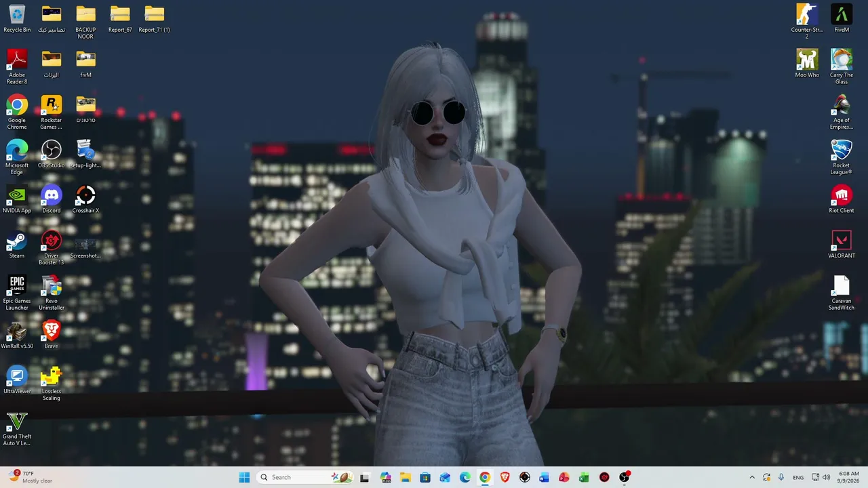
Task: Select the Caravan SandWitch file
Action: pyautogui.click(x=842, y=293)
